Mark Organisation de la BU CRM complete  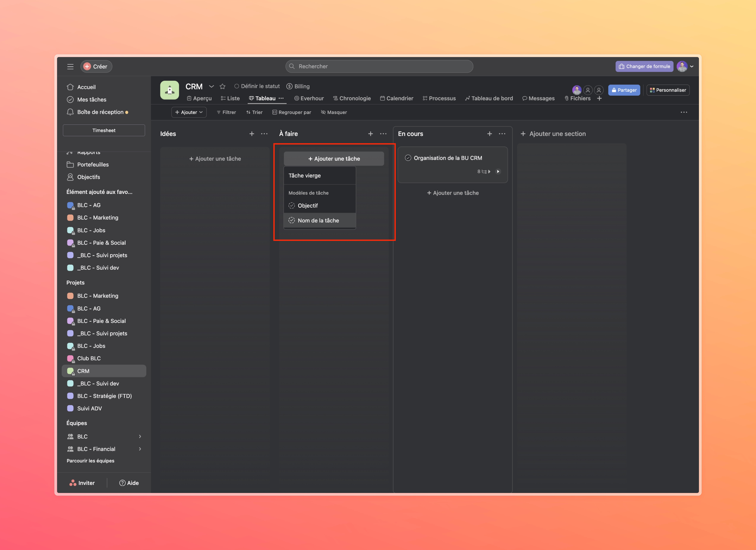coord(408,158)
